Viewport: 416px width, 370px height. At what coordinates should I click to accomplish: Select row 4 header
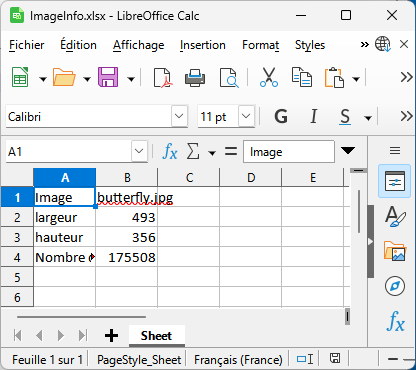tap(17, 257)
